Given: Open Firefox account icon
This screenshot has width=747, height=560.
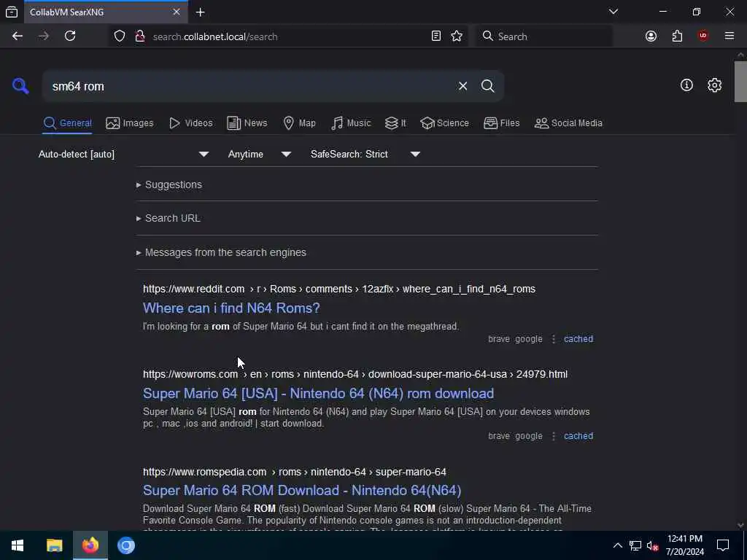Looking at the screenshot, I should 651,36.
